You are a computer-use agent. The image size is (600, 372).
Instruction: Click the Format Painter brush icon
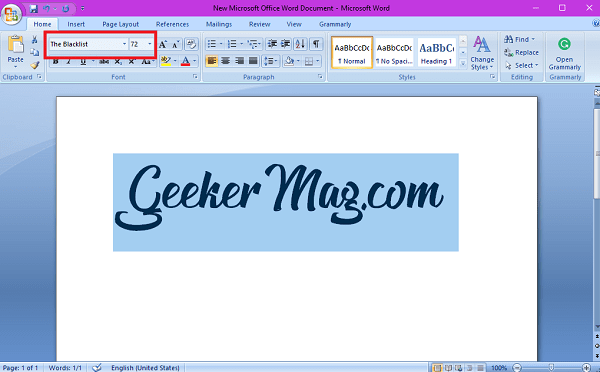35,65
